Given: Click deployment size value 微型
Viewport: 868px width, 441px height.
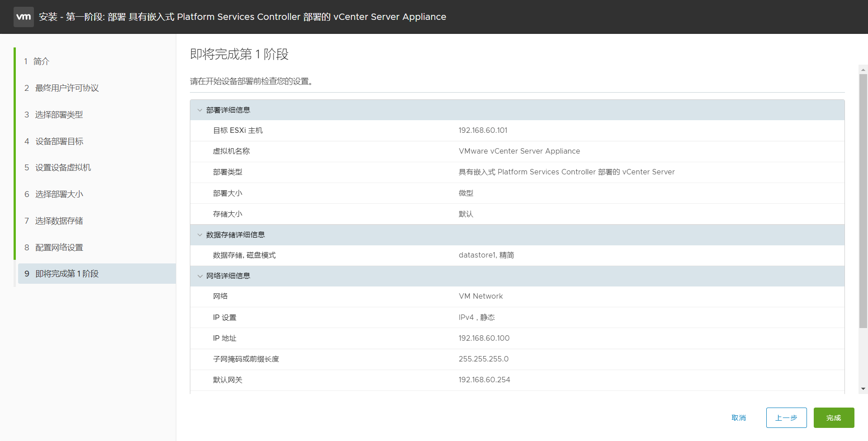Looking at the screenshot, I should (x=466, y=193).
